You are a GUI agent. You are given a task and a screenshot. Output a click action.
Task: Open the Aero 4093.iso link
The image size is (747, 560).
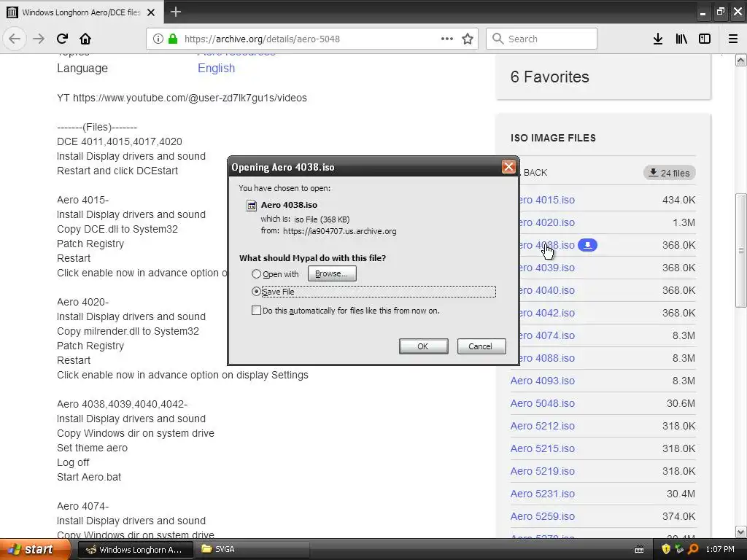[543, 381]
